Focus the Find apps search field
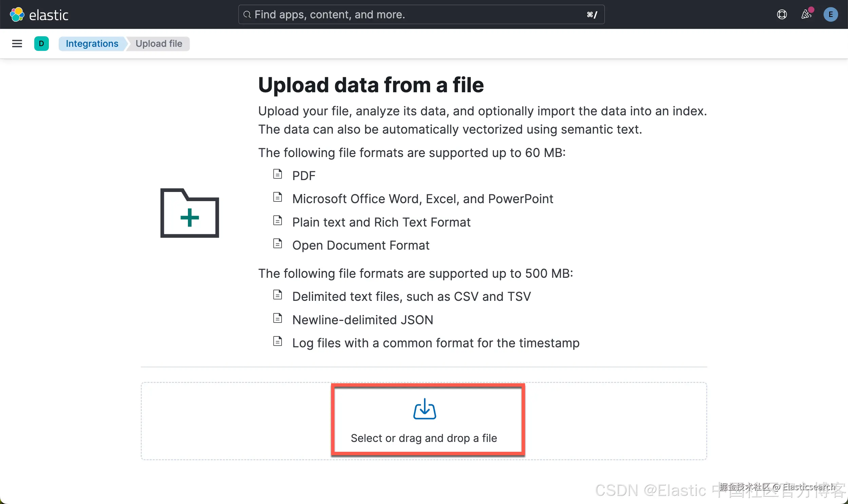Image resolution: width=848 pixels, height=504 pixels. tap(421, 15)
